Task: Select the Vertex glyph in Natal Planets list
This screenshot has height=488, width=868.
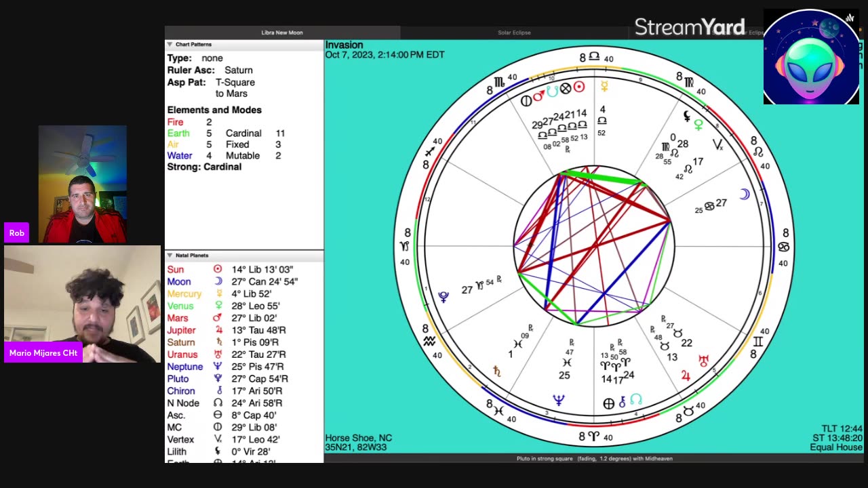Action: click(218, 439)
